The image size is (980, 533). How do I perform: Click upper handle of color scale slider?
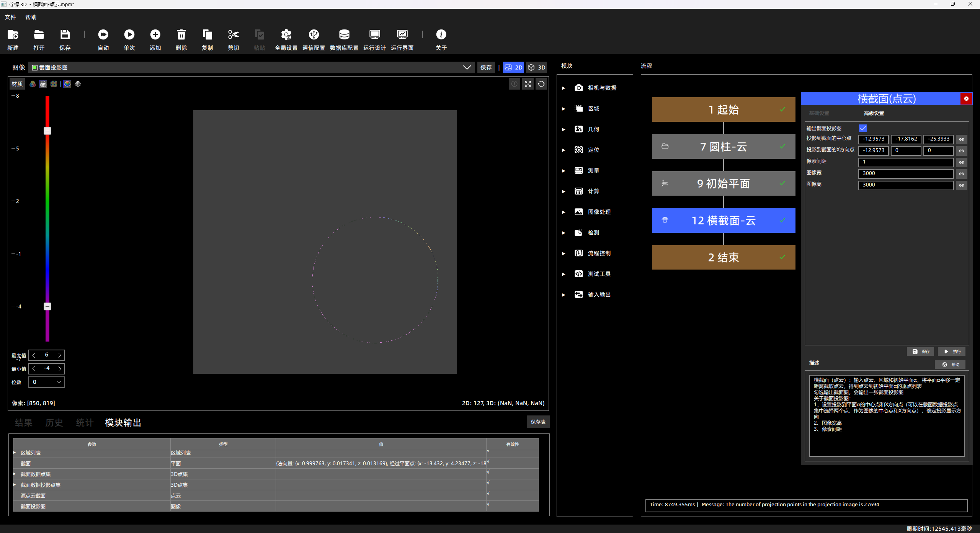tap(47, 131)
